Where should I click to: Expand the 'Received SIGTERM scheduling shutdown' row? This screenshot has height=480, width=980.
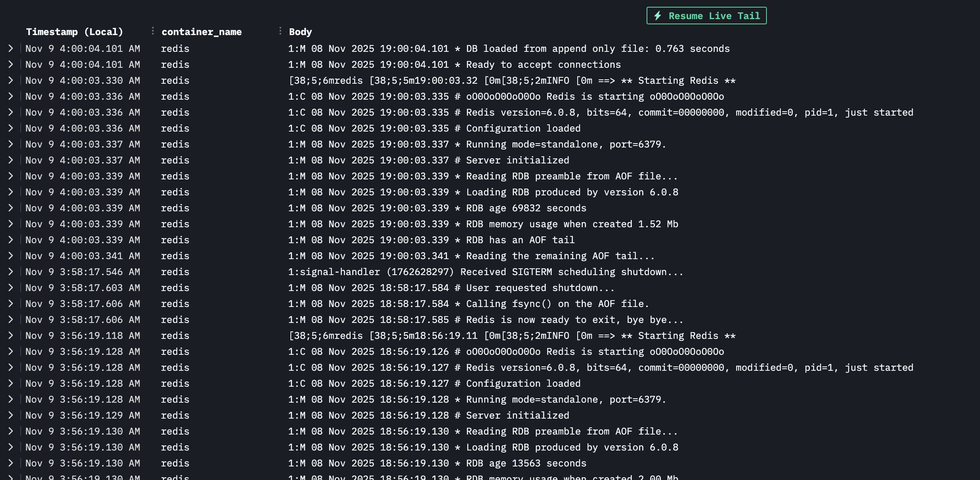pos(11,272)
